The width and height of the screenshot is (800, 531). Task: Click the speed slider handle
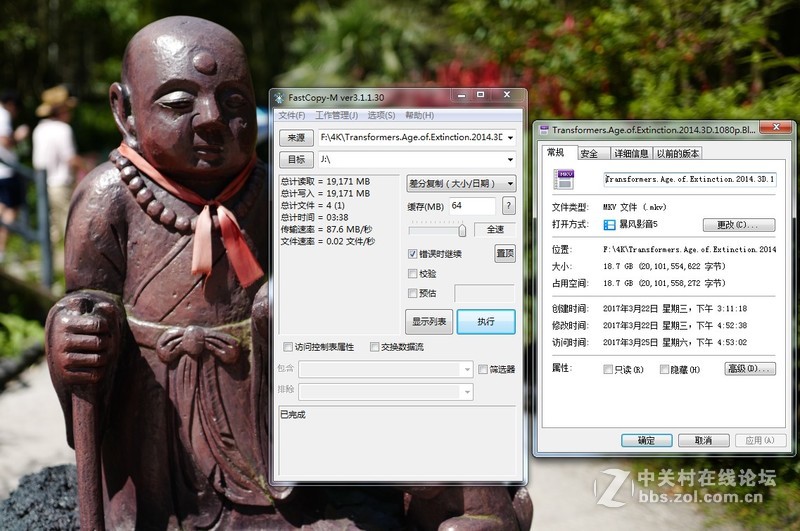pyautogui.click(x=462, y=231)
